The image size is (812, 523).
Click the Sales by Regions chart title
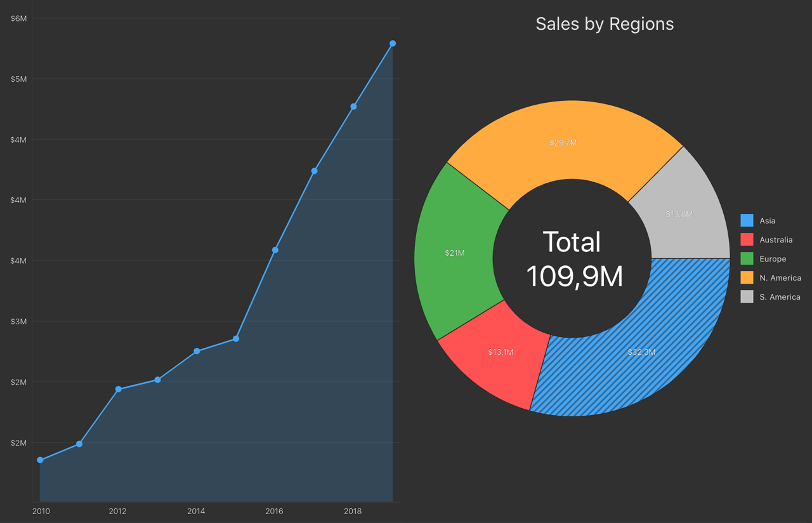point(605,23)
